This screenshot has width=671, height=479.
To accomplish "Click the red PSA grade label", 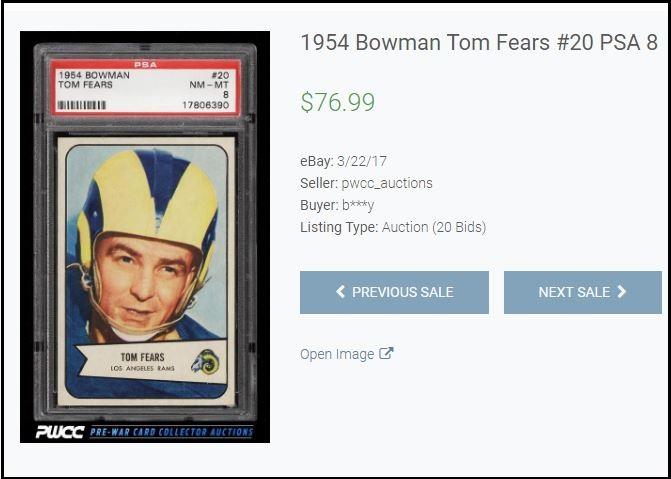I will point(146,88).
